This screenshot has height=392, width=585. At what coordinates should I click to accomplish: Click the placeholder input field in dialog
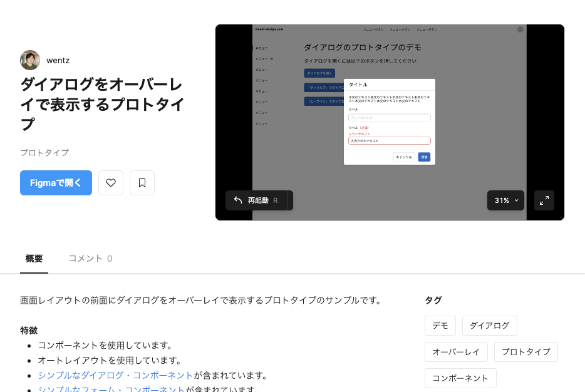tap(389, 118)
